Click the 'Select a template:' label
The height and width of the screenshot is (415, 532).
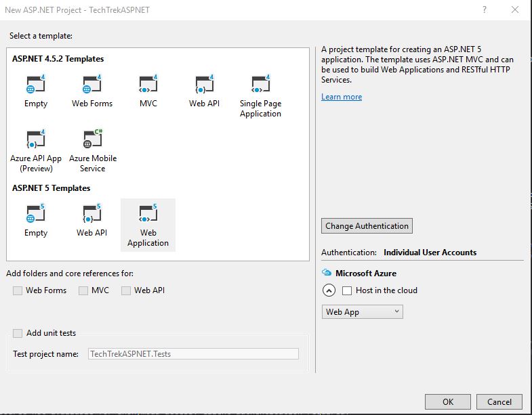41,36
